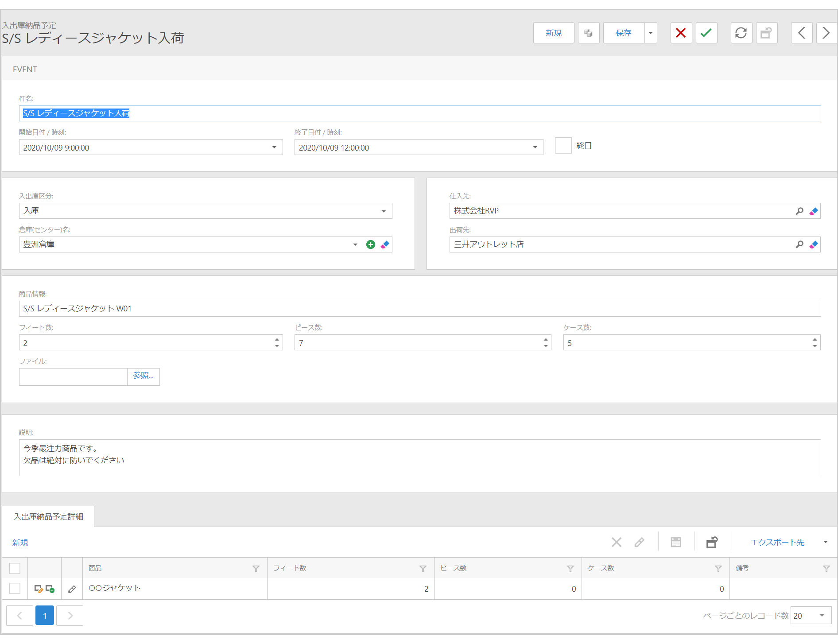Click the 新規 link above the detail grid
Image resolution: width=838 pixels, height=644 pixels.
[x=20, y=542]
